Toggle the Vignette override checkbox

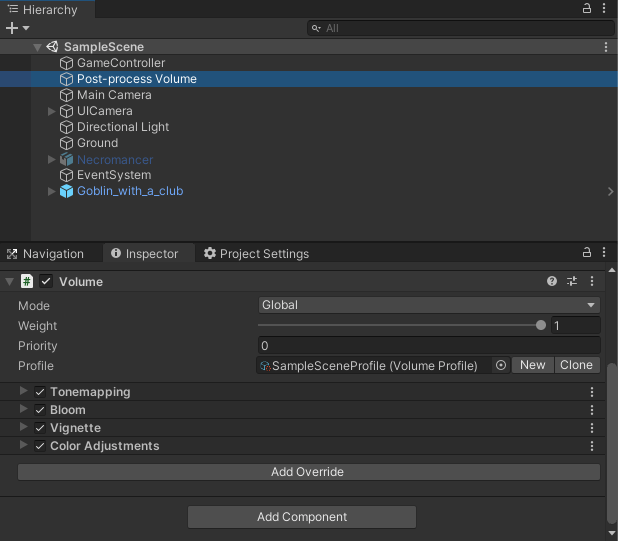40,428
